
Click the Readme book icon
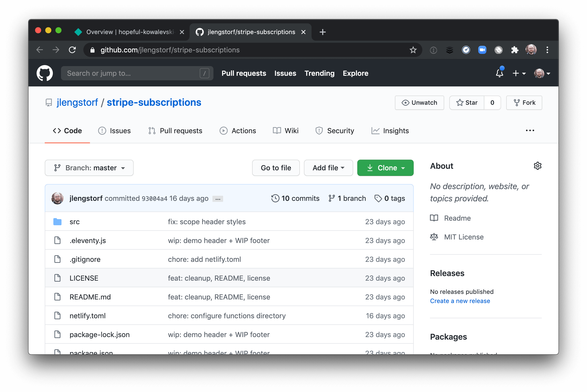coord(434,218)
